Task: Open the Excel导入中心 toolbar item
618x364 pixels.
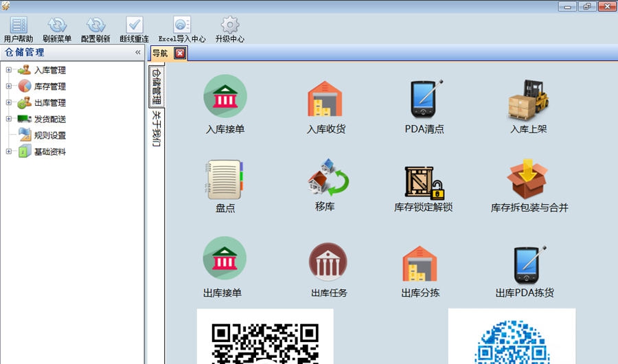Action: click(182, 30)
